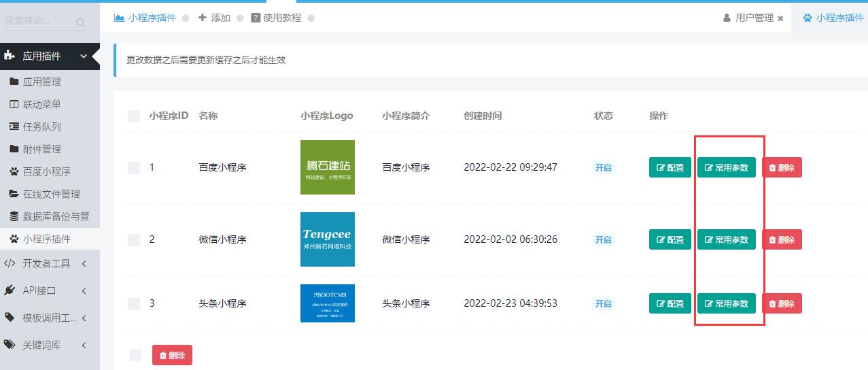Click the API接口 plug icon
Image resolution: width=868 pixels, height=370 pixels.
pyautogui.click(x=10, y=290)
